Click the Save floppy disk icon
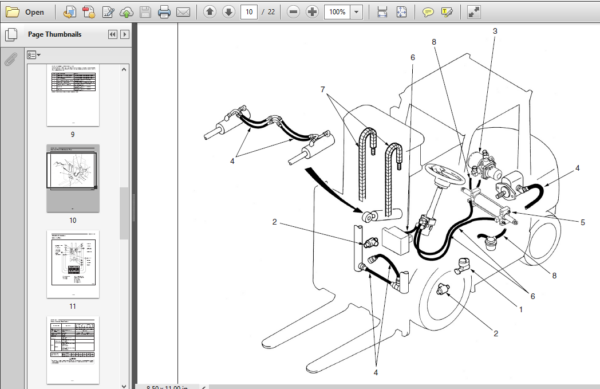This screenshot has width=600, height=389. click(x=145, y=12)
